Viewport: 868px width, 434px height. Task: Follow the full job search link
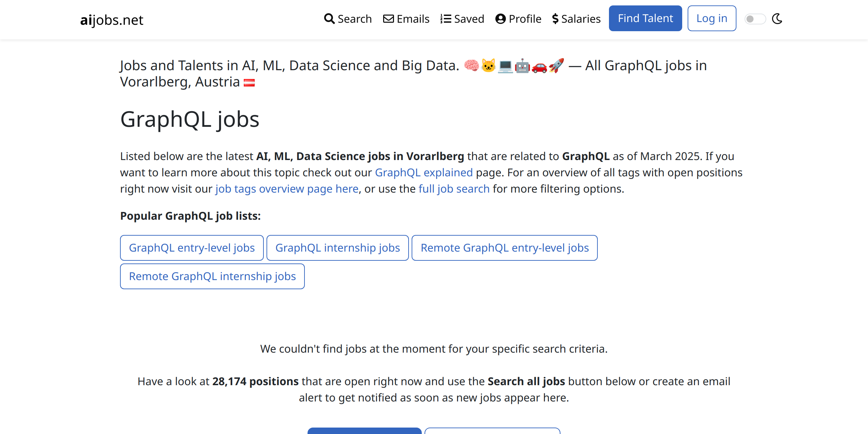click(x=454, y=189)
